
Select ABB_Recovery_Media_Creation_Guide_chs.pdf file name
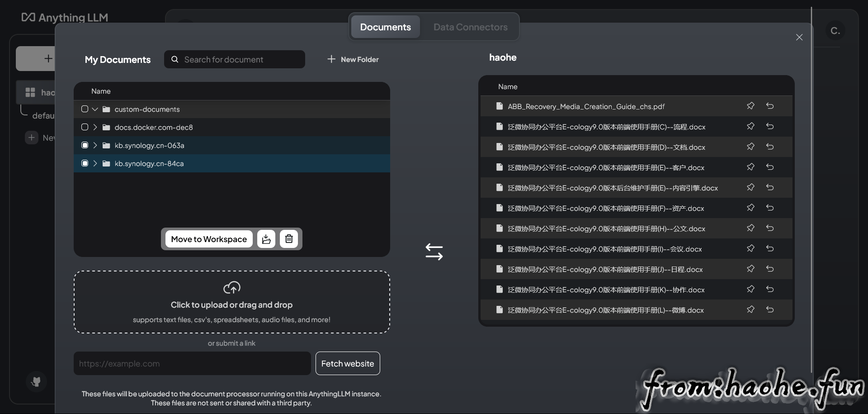[x=586, y=106]
